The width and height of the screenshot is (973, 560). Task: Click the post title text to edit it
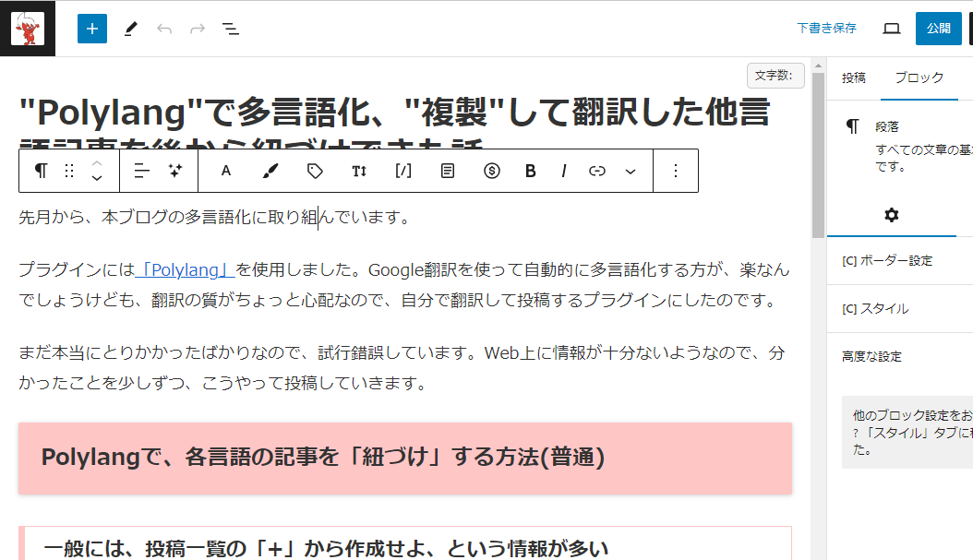[395, 124]
